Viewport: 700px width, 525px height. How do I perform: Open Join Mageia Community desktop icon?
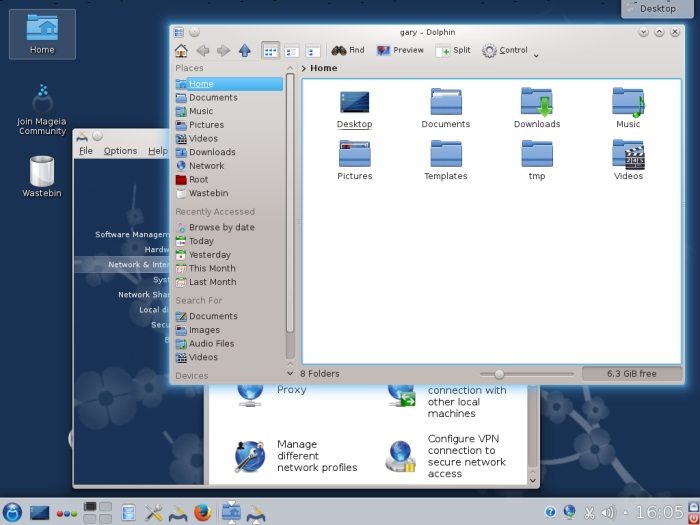(x=42, y=110)
